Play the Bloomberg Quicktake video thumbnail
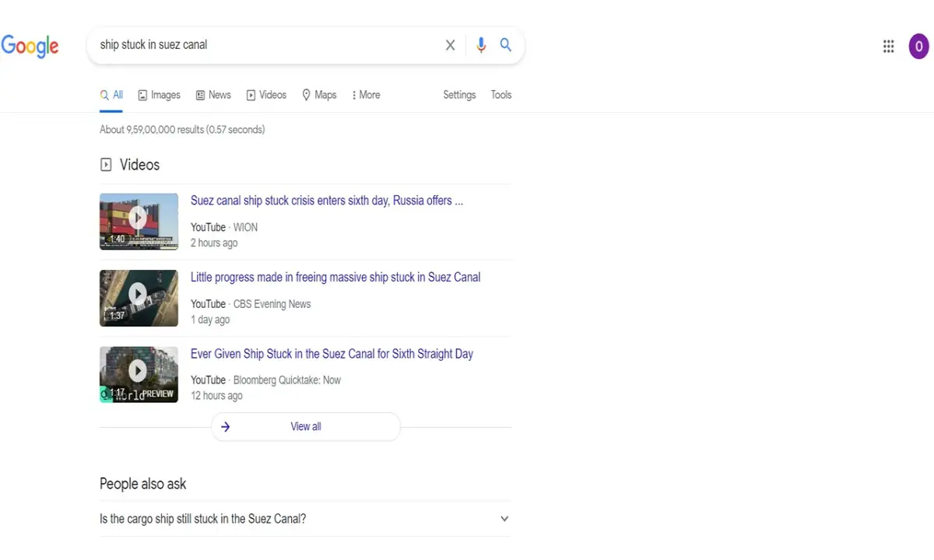934x560 pixels. [x=139, y=374]
